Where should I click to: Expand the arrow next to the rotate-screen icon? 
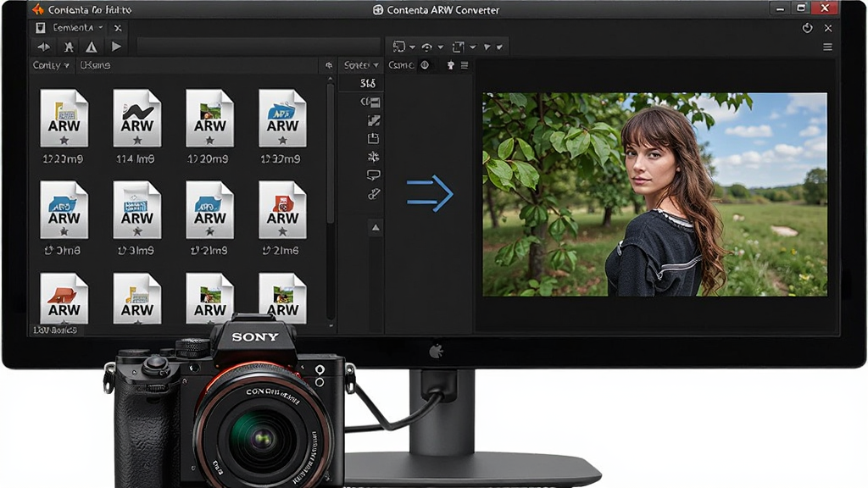(x=413, y=47)
